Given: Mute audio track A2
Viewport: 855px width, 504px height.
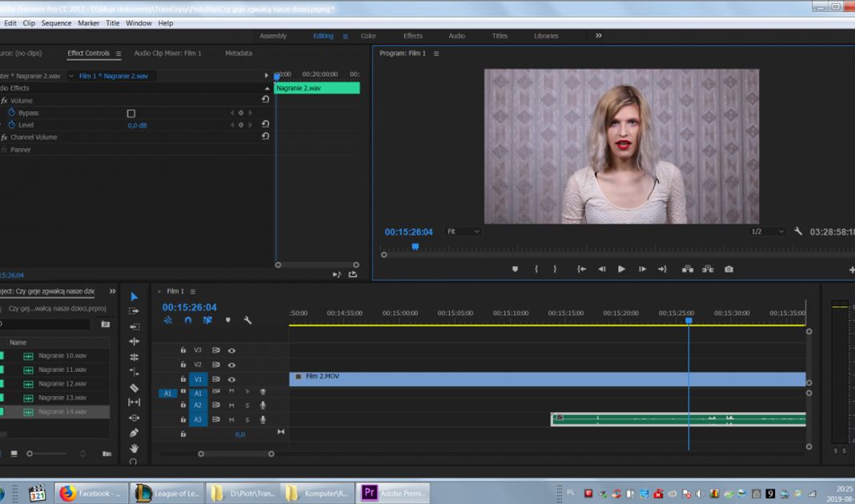Looking at the screenshot, I should tap(231, 406).
